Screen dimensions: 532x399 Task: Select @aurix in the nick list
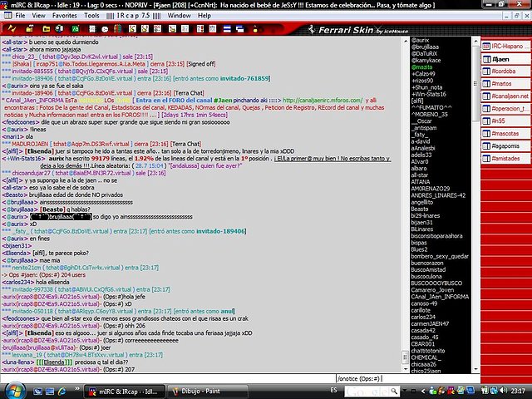(x=421, y=41)
